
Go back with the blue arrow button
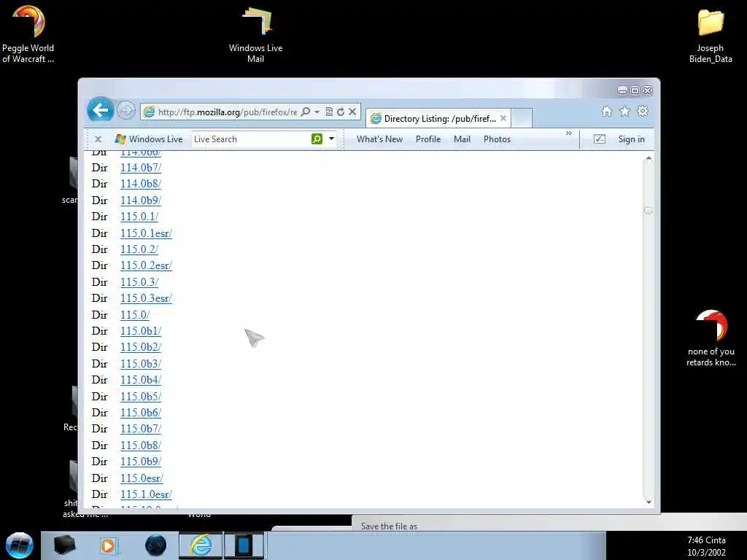click(101, 111)
